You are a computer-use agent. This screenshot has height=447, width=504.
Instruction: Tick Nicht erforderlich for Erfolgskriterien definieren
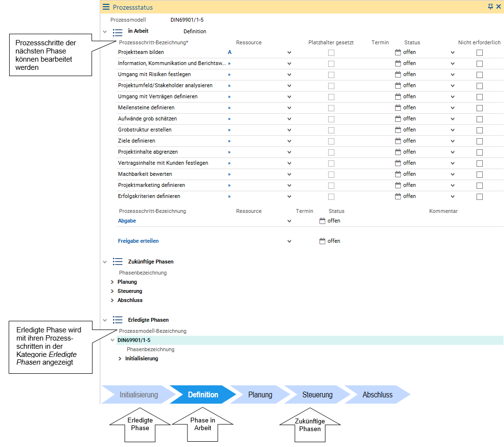479,197
